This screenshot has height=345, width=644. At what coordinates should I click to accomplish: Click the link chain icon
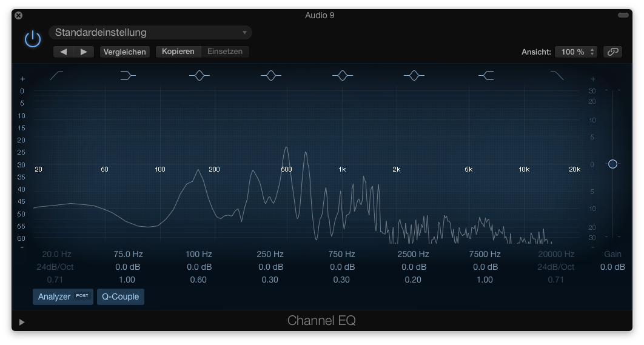click(613, 52)
